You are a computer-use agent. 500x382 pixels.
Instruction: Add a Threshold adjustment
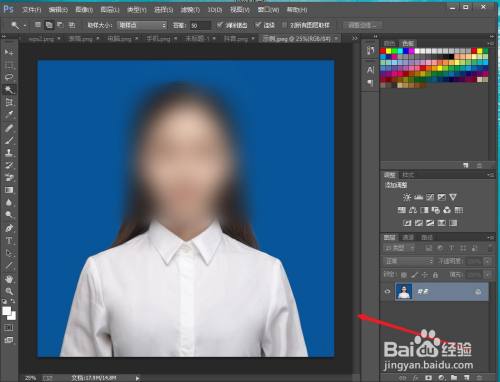coord(430,223)
